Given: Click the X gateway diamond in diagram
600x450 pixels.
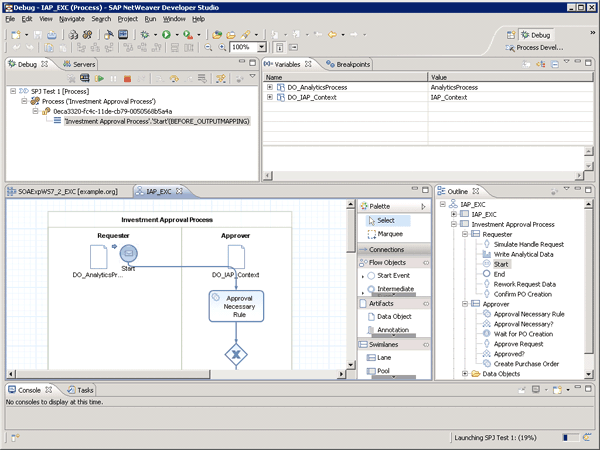Looking at the screenshot, I should point(237,352).
